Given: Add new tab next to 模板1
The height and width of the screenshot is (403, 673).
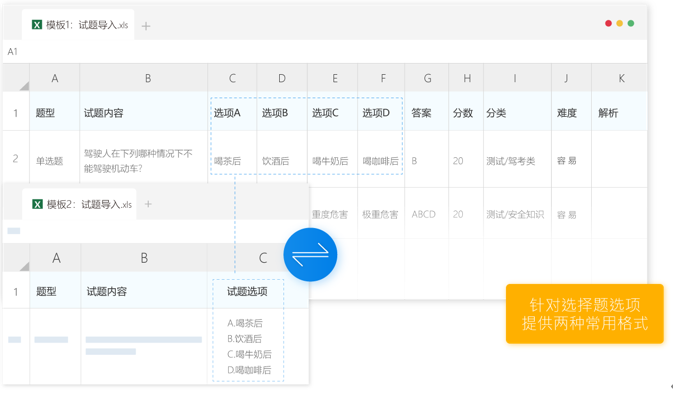Looking at the screenshot, I should [x=146, y=26].
